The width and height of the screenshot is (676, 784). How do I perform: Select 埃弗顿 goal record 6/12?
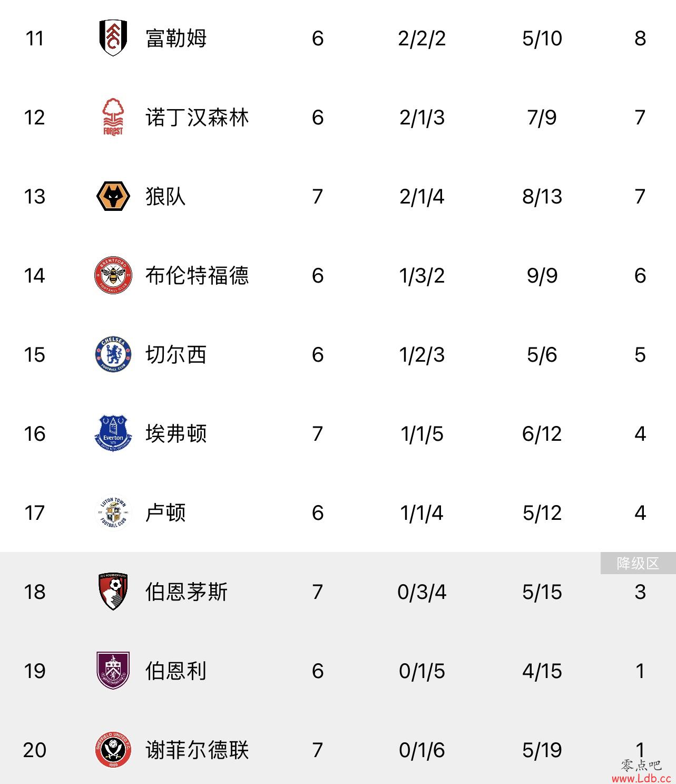click(542, 433)
